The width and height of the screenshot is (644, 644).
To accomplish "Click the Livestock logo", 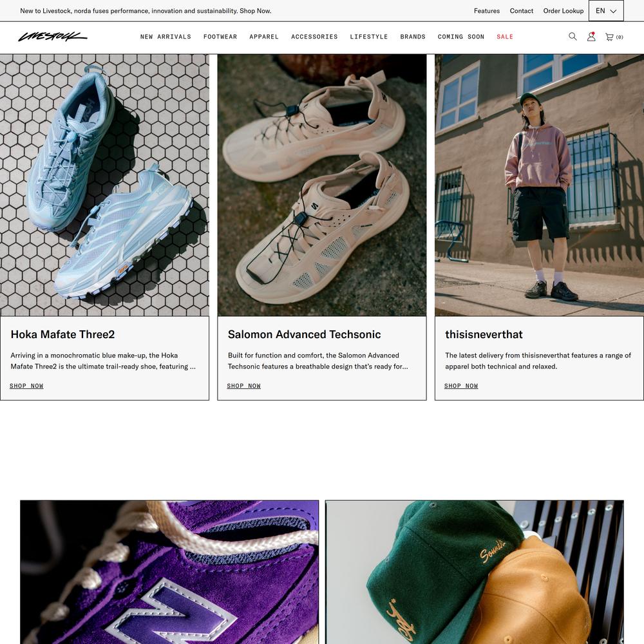I will (x=53, y=37).
